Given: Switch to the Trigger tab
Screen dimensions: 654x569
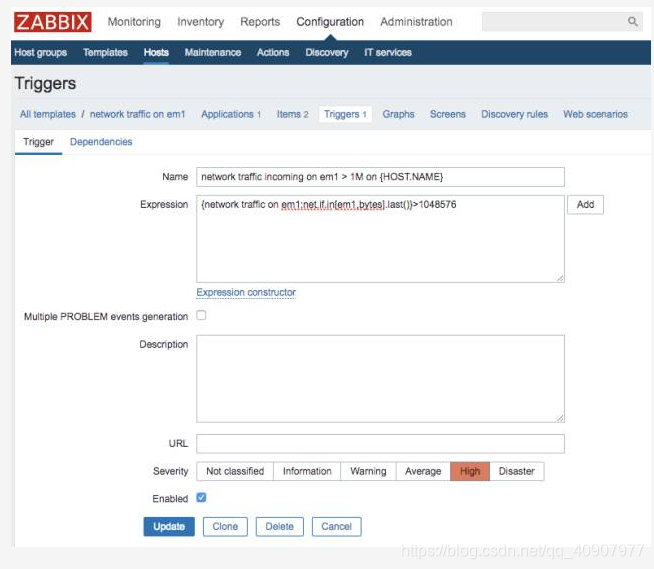Looking at the screenshot, I should tap(38, 142).
